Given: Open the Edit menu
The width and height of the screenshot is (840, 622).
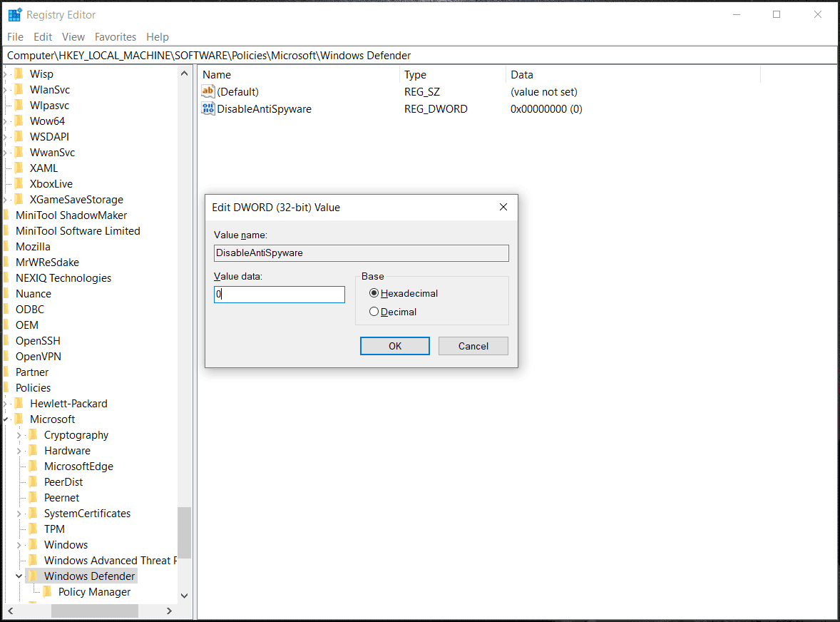Looking at the screenshot, I should [x=43, y=36].
